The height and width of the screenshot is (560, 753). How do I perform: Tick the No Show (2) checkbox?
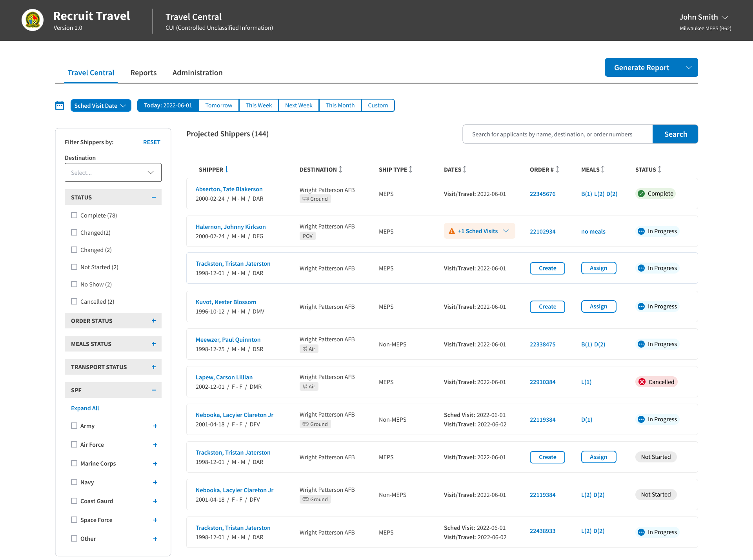(74, 284)
